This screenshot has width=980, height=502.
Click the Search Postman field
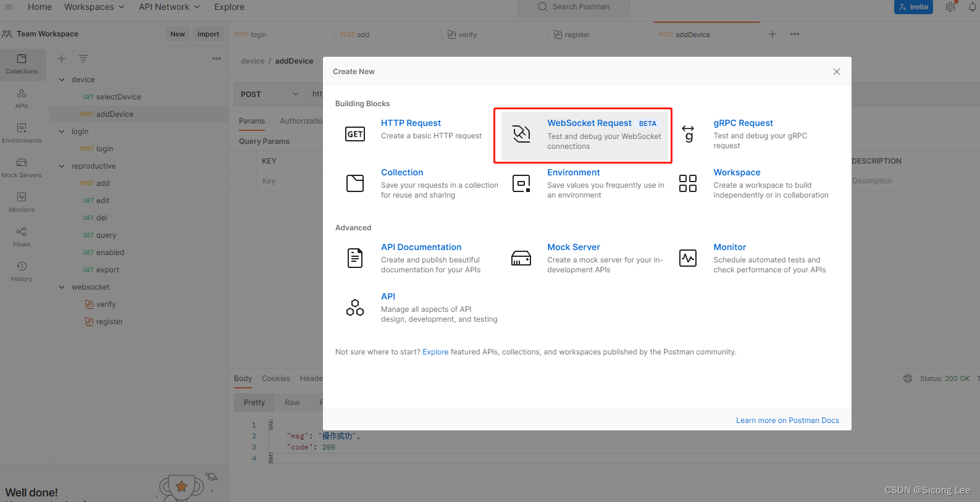(574, 7)
